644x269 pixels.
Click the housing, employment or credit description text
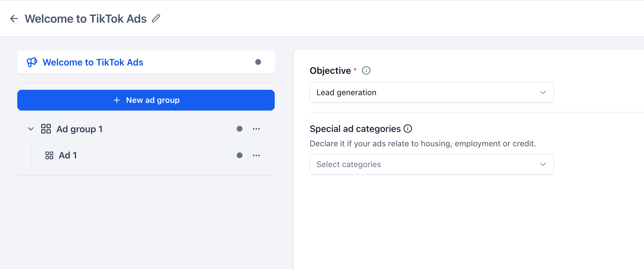point(423,143)
